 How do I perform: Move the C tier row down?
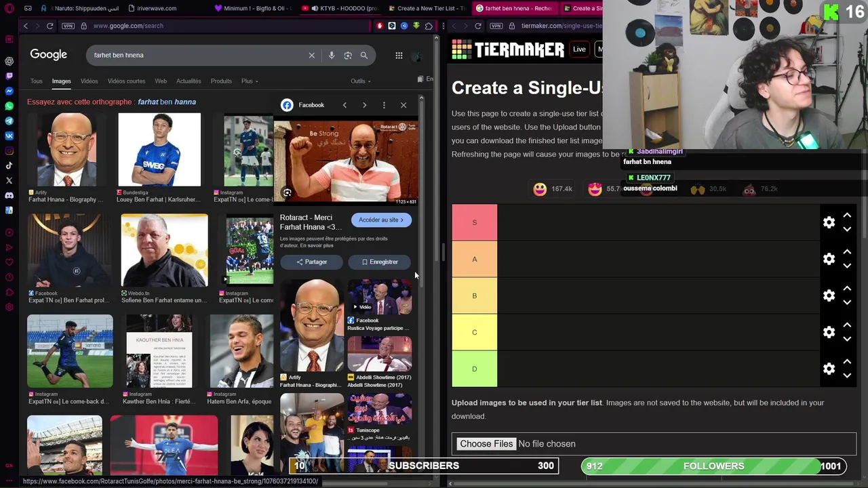[847, 339]
